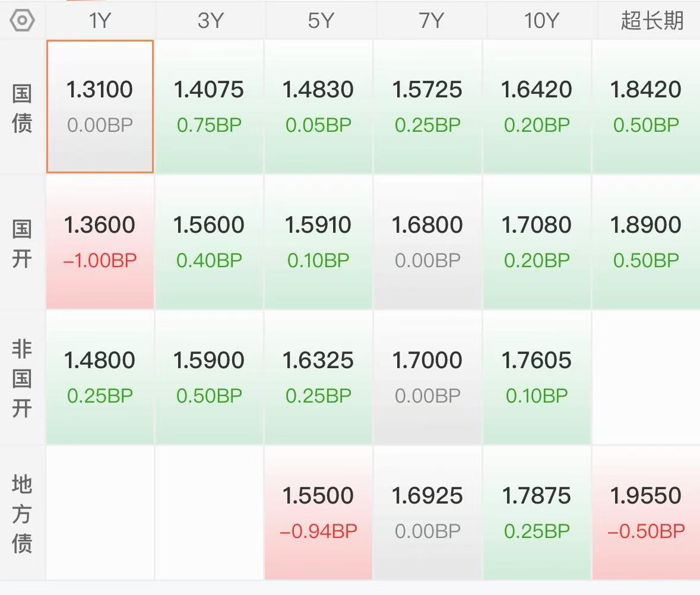Select the 10Y column header
Image resolution: width=700 pixels, height=595 pixels.
[x=541, y=21]
